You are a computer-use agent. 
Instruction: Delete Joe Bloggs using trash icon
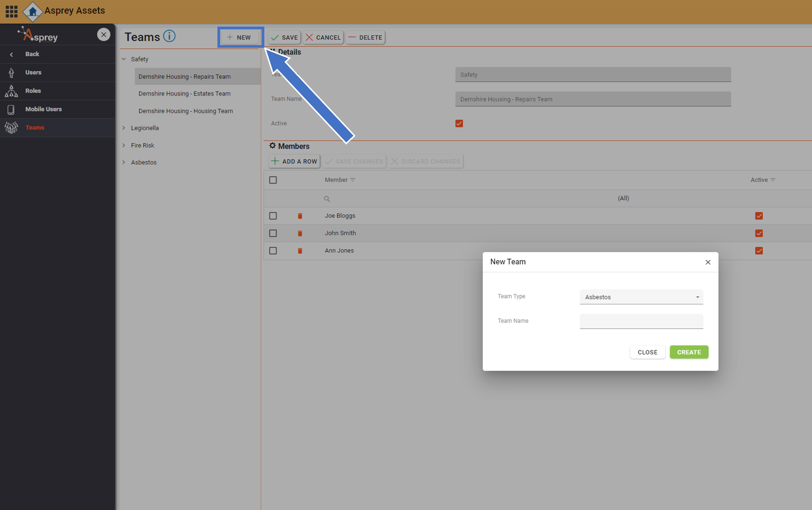(x=300, y=216)
